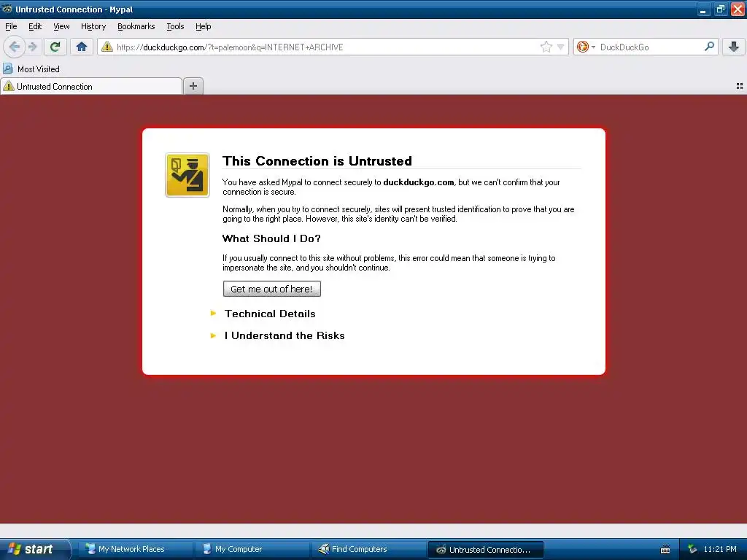Click the heading This Connection is Untrusted
The image size is (747, 560).
click(x=317, y=161)
